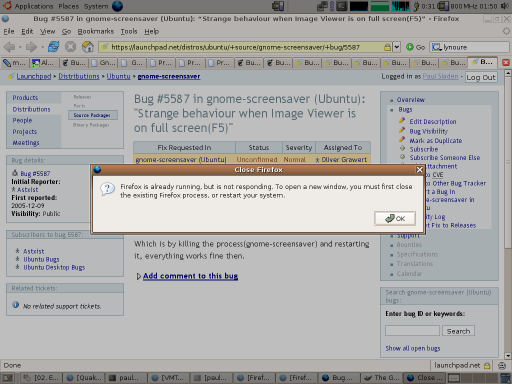Click the Subscribe Someone Else link
The image size is (512, 384).
(445, 157)
